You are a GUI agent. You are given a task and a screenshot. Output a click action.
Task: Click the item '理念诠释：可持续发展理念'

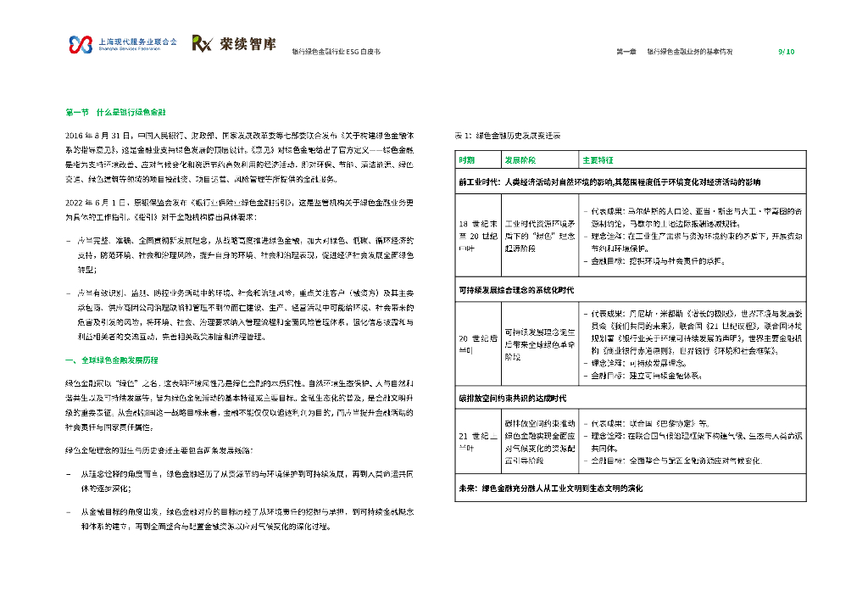click(x=636, y=363)
